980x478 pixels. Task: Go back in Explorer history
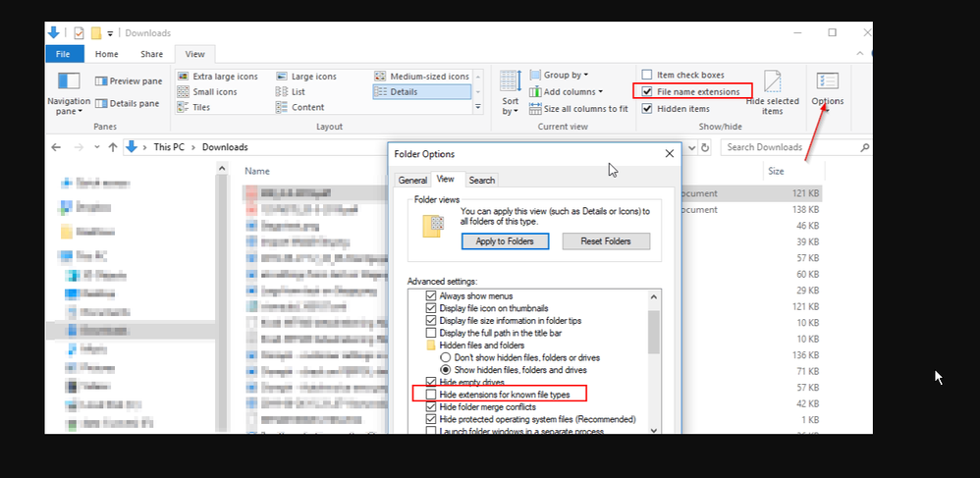point(56,147)
